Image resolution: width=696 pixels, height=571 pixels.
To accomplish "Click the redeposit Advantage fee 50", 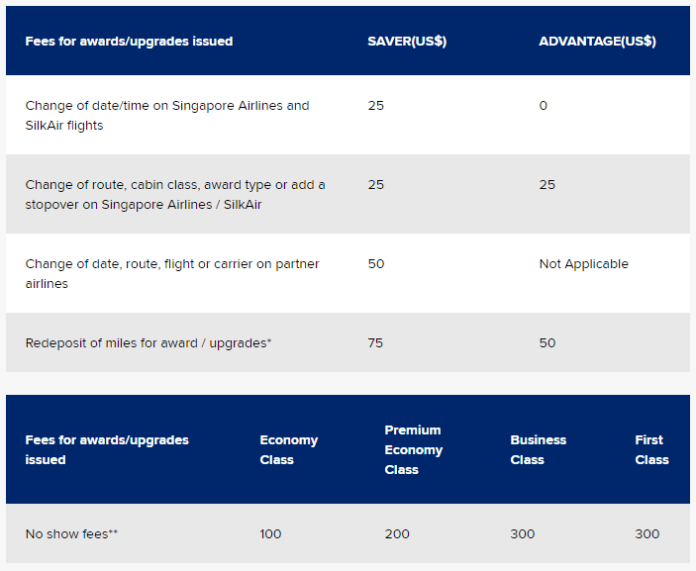I will pyautogui.click(x=547, y=343).
